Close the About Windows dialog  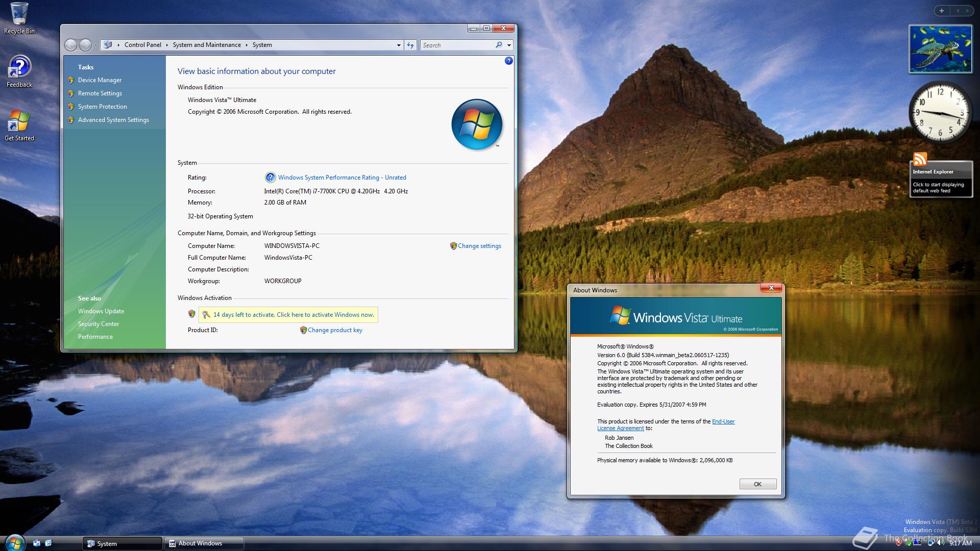click(x=771, y=288)
